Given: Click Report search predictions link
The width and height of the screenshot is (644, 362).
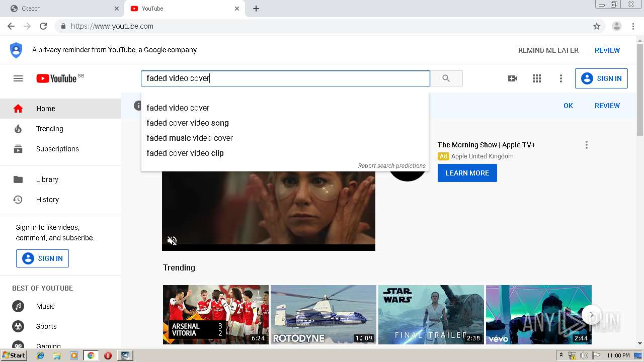Looking at the screenshot, I should click(391, 166).
